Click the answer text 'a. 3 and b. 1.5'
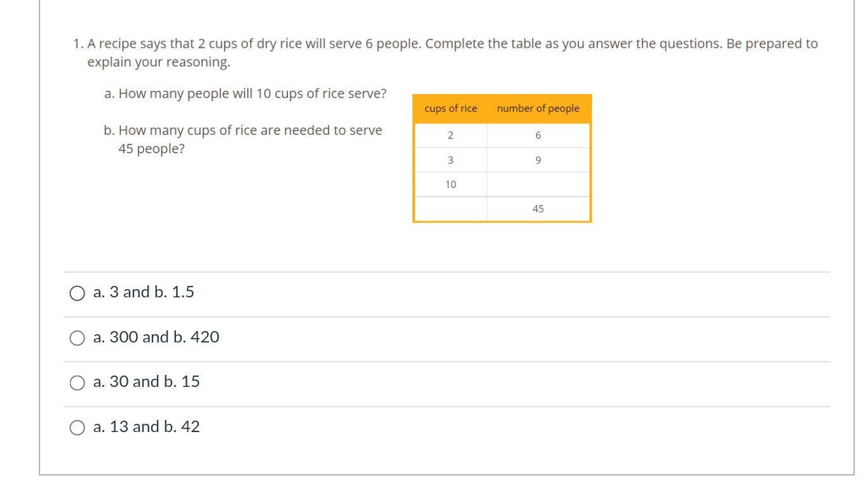This screenshot has height=488, width=868. [144, 292]
